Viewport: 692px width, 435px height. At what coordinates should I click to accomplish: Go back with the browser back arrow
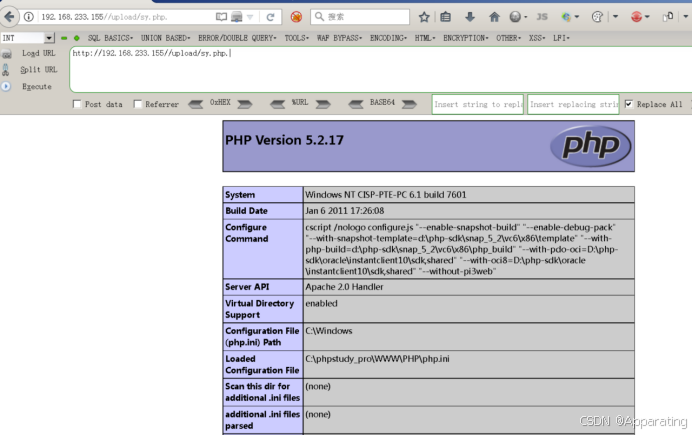(x=8, y=17)
